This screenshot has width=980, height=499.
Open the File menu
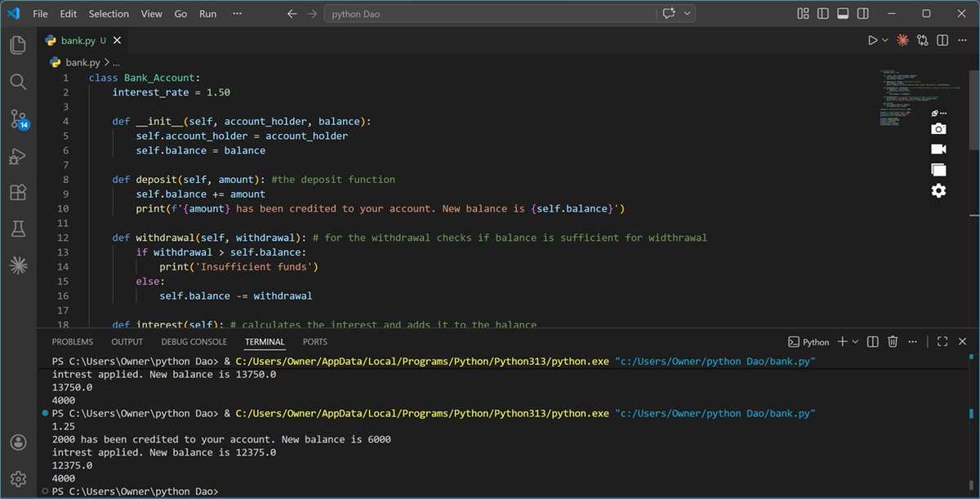(41, 14)
